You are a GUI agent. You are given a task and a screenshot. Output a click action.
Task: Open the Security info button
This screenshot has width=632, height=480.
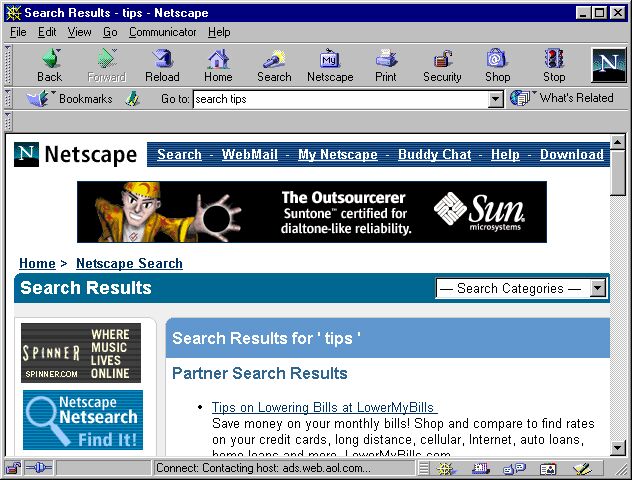[442, 65]
